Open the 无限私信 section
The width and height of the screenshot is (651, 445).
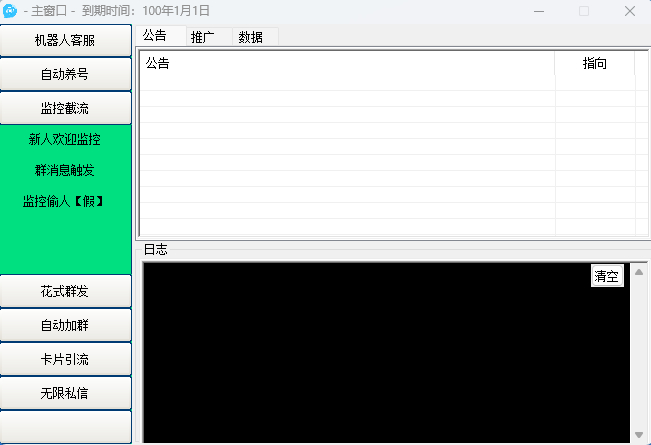(x=66, y=393)
